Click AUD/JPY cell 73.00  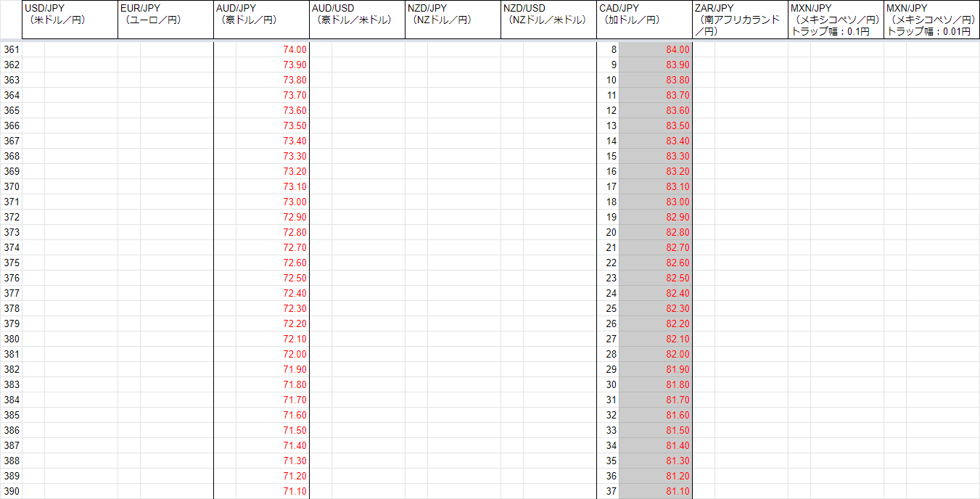click(x=273, y=202)
